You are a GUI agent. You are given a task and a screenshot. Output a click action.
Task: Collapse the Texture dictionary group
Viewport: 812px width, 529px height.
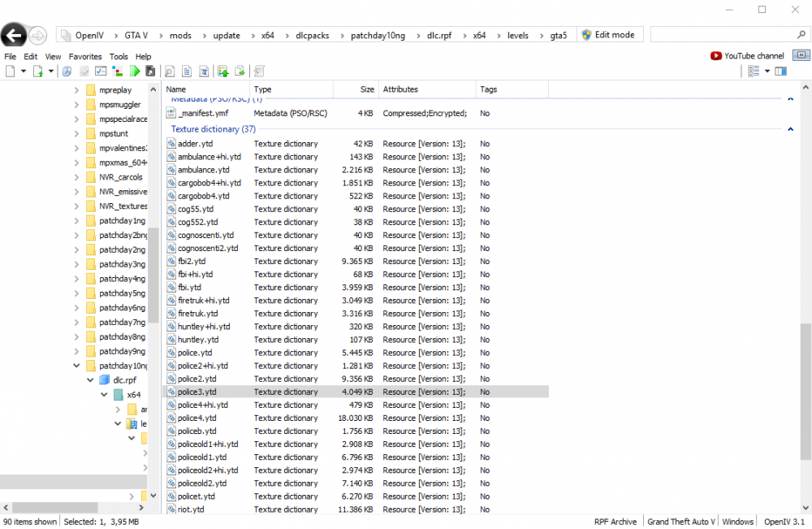[790, 129]
